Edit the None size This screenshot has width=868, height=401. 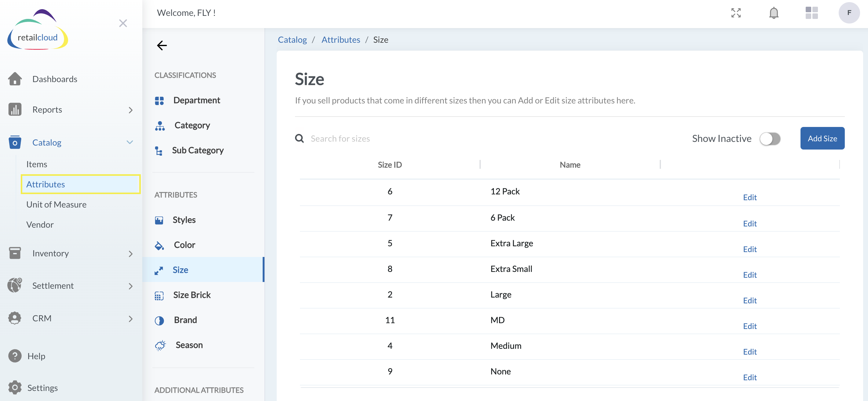[x=750, y=377]
